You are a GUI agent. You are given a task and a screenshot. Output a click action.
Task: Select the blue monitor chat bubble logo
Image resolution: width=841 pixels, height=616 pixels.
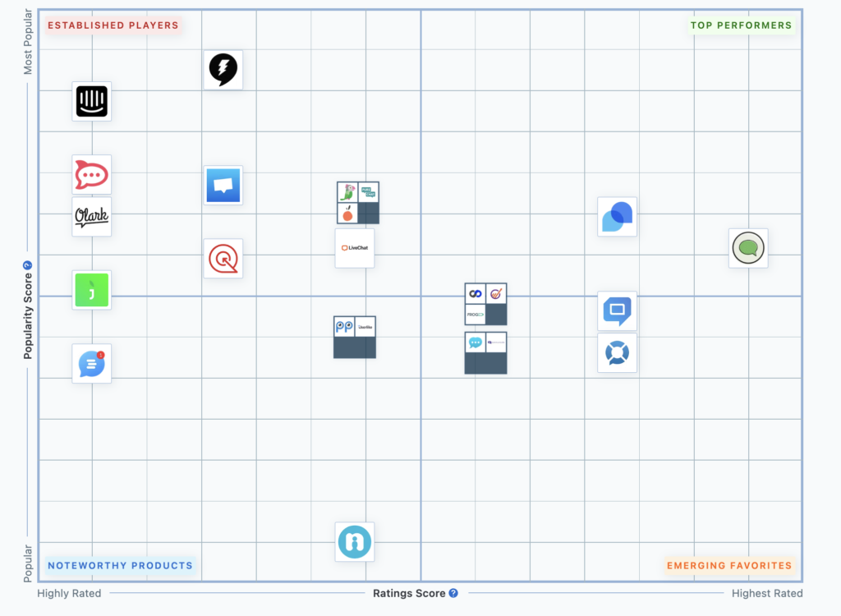pyautogui.click(x=618, y=311)
